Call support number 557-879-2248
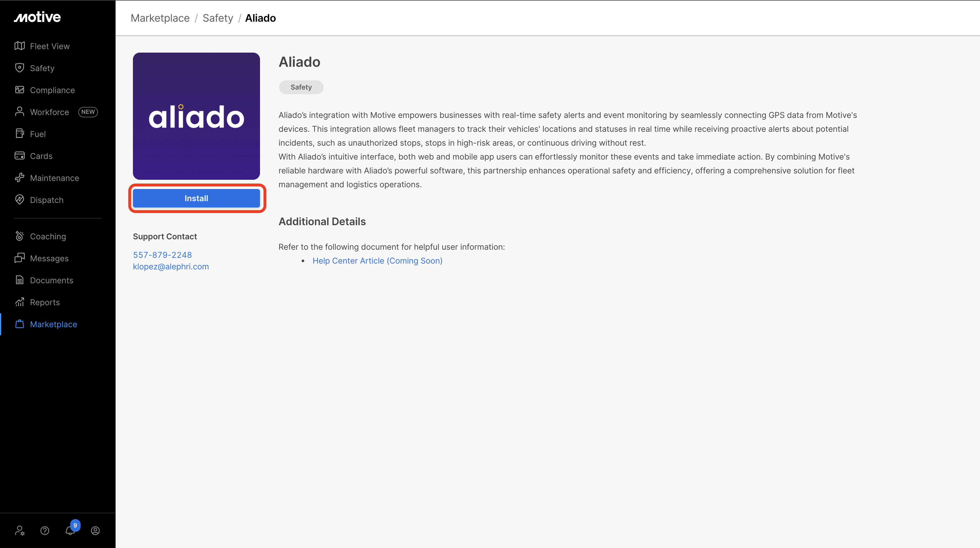Viewport: 980px width, 548px height. (x=162, y=255)
